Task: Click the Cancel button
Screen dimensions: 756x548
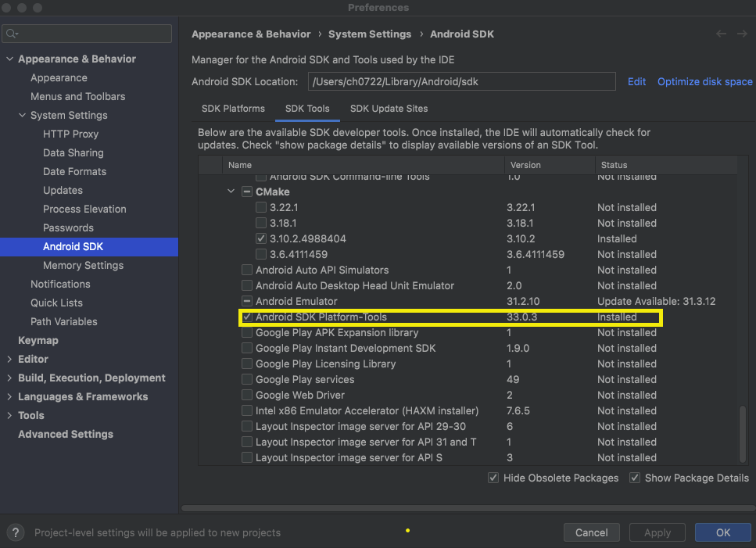Action: pos(591,532)
